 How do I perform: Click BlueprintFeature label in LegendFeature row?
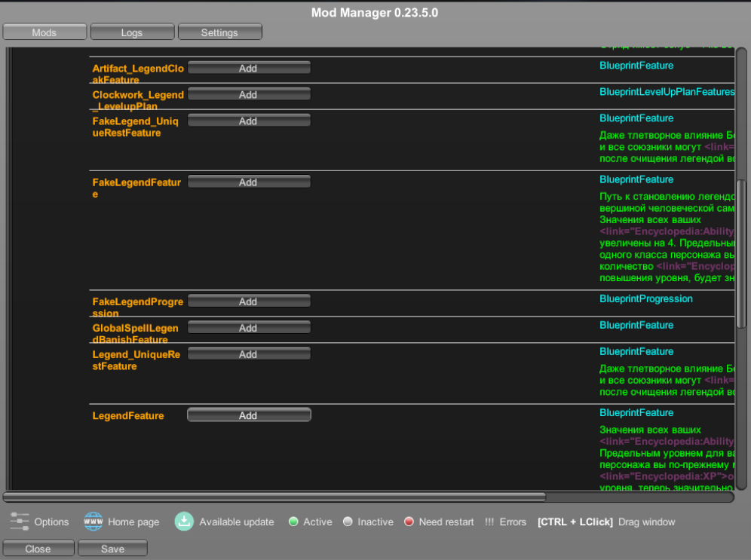click(636, 412)
